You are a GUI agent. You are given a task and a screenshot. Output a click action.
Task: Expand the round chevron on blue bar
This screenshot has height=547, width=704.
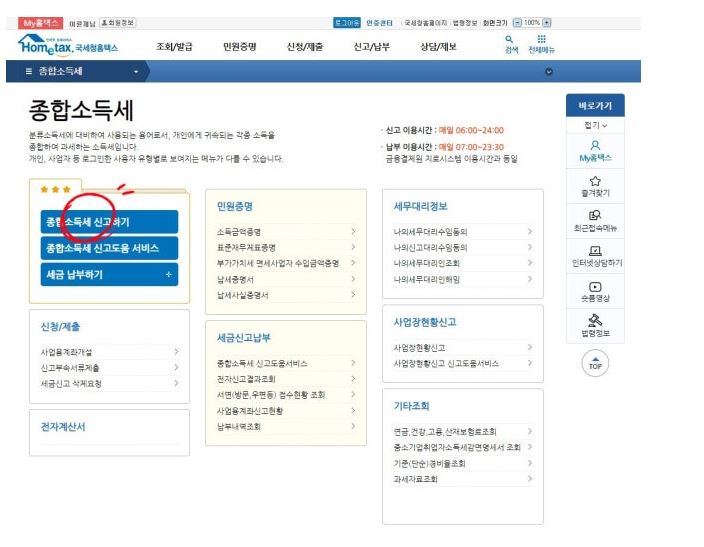coord(549,71)
